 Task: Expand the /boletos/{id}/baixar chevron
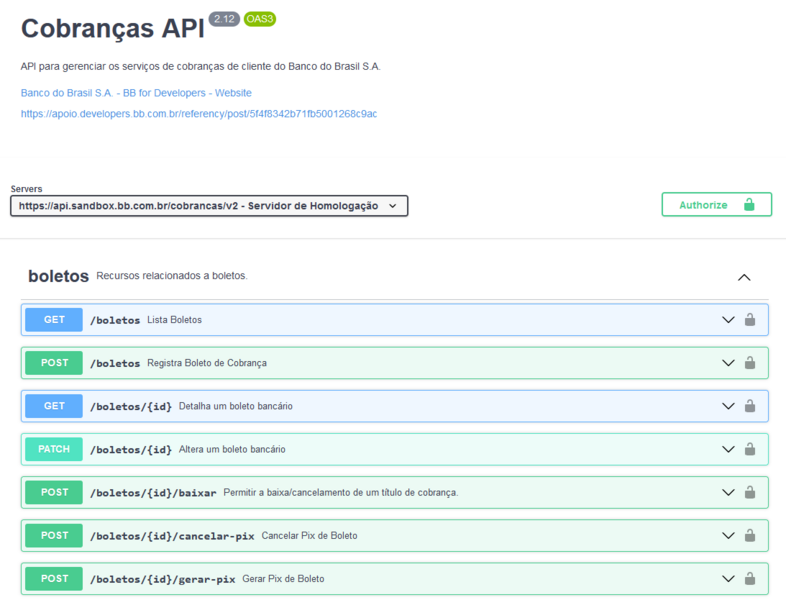(728, 492)
